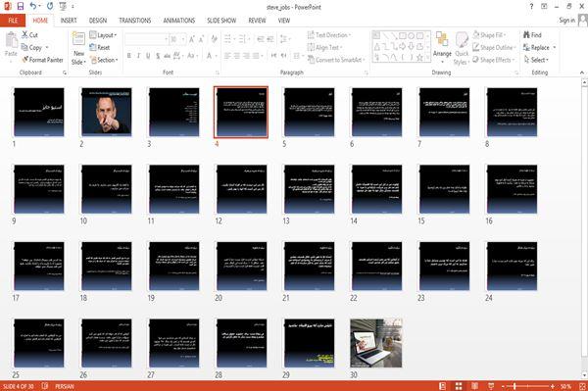Click the Arrange icon
The height and width of the screenshot is (391, 588).
point(442,39)
